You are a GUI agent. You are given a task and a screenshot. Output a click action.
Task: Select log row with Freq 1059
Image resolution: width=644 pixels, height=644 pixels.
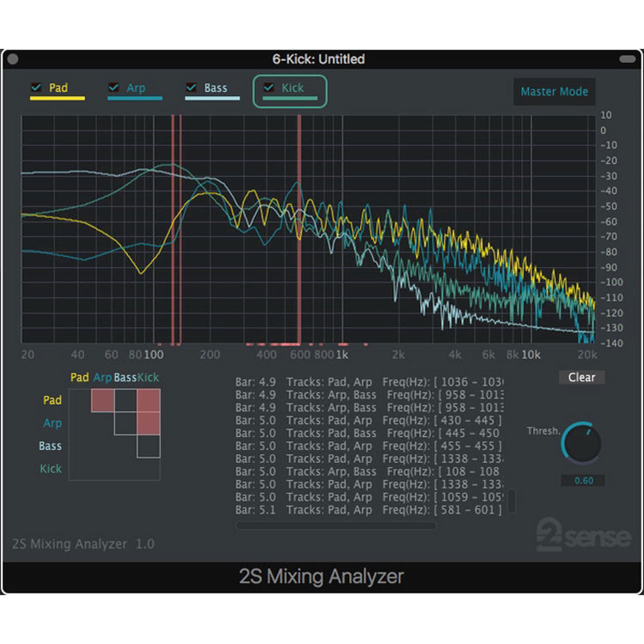(369, 497)
